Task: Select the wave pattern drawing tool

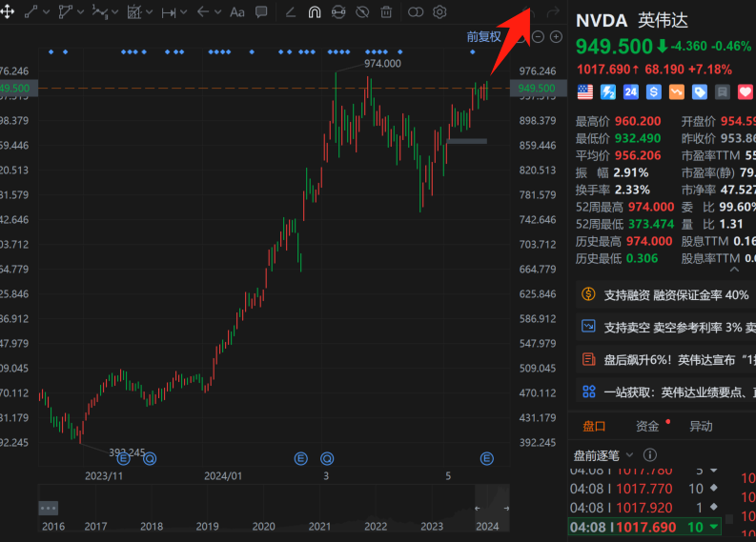Action: pyautogui.click(x=99, y=12)
